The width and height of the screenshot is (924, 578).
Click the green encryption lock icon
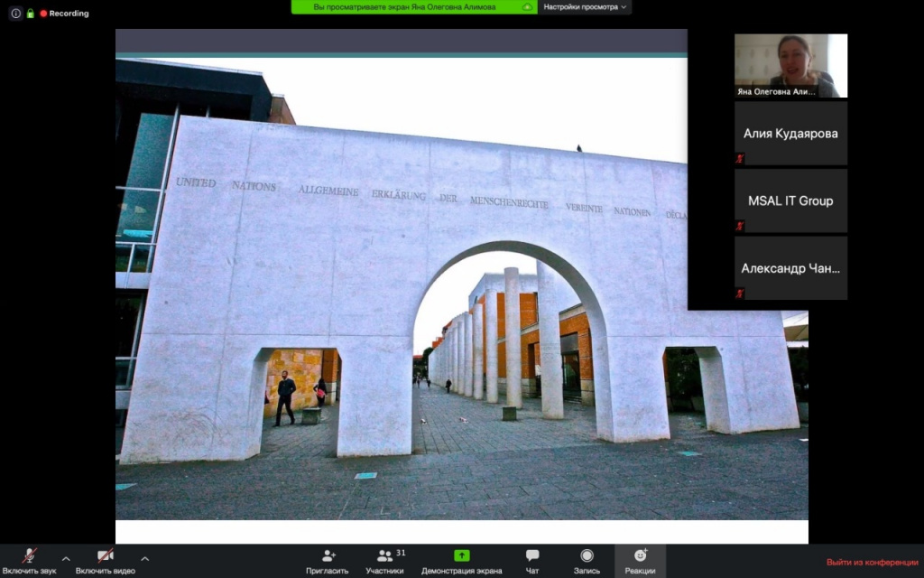click(30, 13)
